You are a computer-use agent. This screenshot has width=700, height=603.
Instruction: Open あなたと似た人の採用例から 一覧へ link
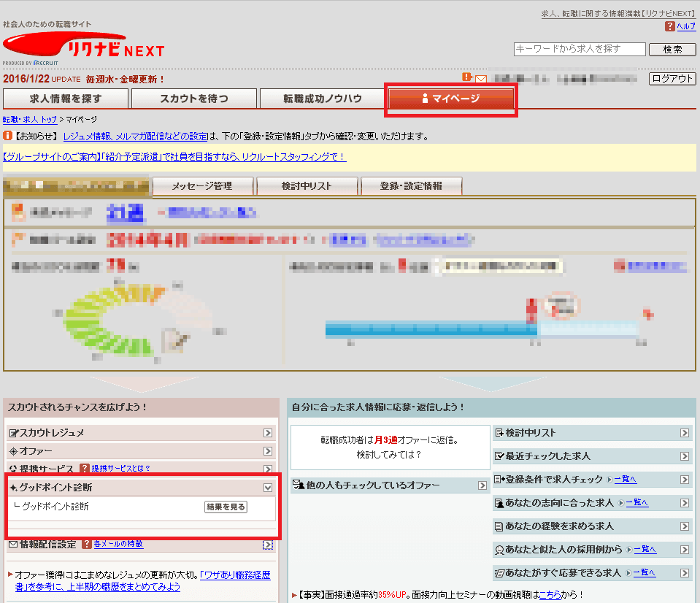click(x=645, y=549)
